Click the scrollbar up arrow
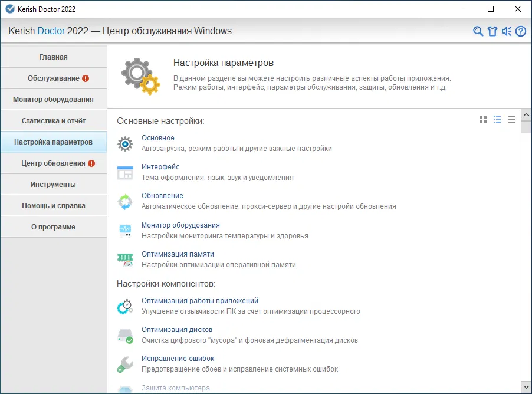 click(526, 114)
